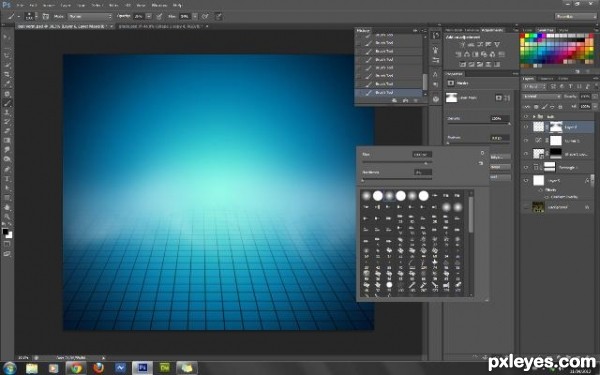Show the hidden Background layer visibility box

[526, 207]
